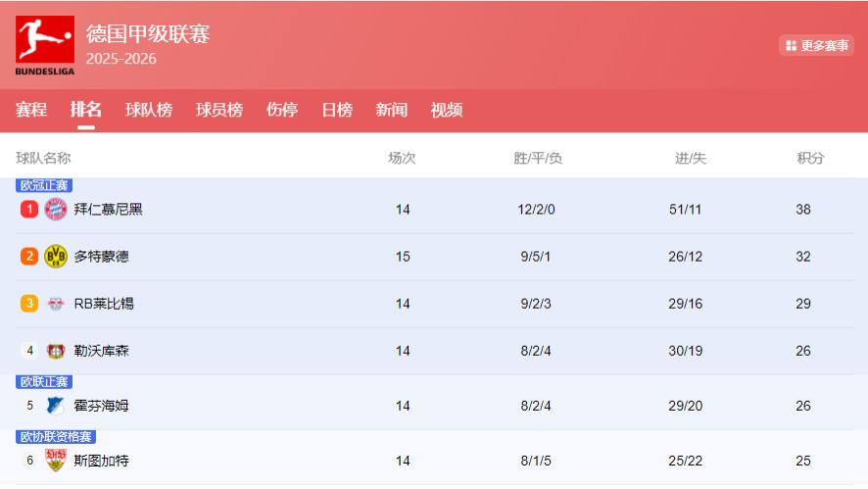Click the rank 6 number badge
868x489 pixels.
30,461
